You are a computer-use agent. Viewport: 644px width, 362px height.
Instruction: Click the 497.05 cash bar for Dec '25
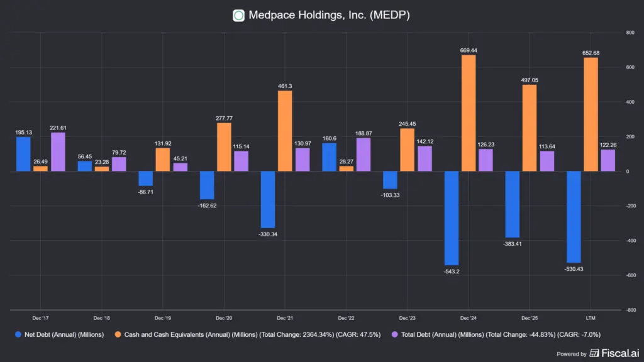tap(530, 128)
